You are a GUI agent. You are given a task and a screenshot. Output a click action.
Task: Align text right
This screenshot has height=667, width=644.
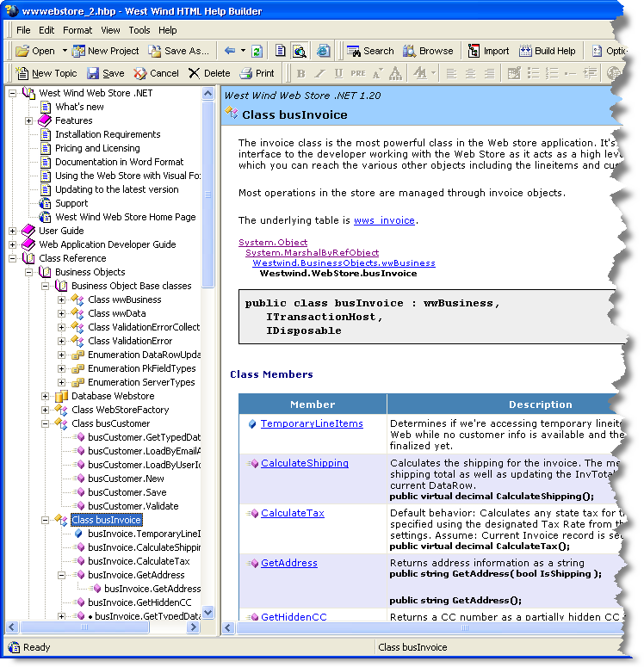[490, 74]
